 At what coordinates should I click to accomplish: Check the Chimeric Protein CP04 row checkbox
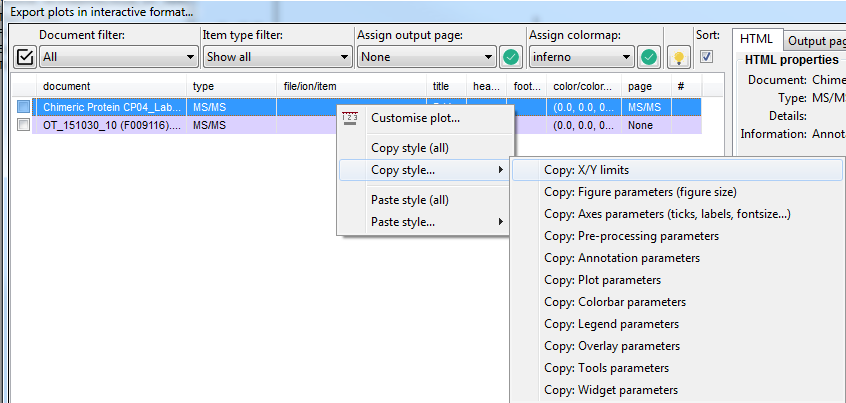point(23,107)
